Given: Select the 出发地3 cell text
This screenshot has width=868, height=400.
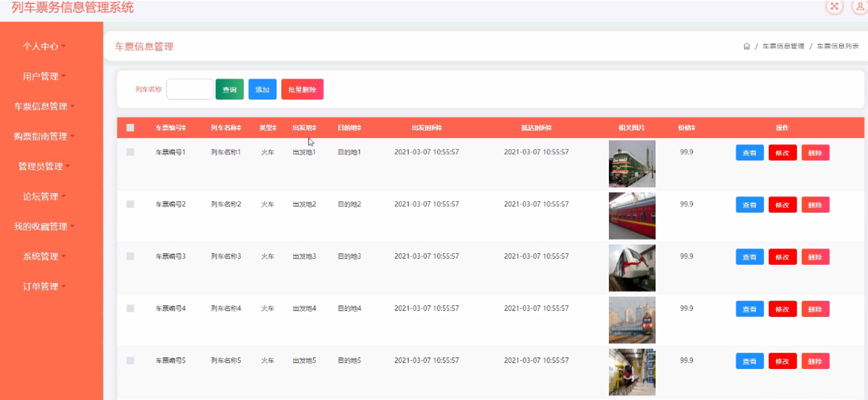Looking at the screenshot, I should (x=304, y=257).
